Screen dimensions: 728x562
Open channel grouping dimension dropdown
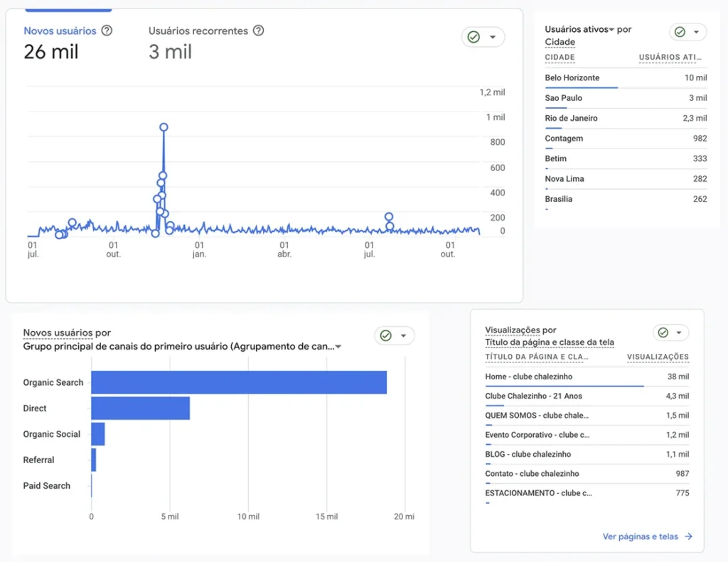pyautogui.click(x=338, y=347)
